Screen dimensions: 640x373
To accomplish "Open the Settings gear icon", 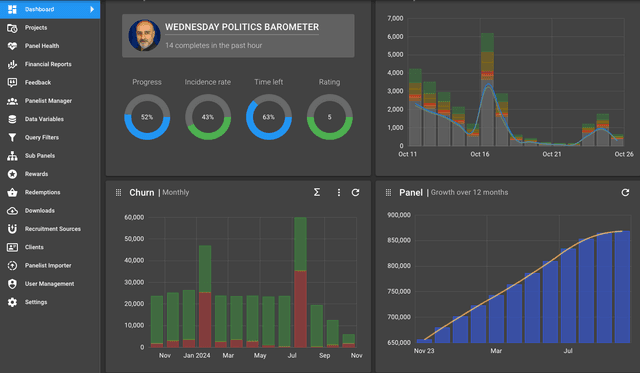I will coord(12,302).
